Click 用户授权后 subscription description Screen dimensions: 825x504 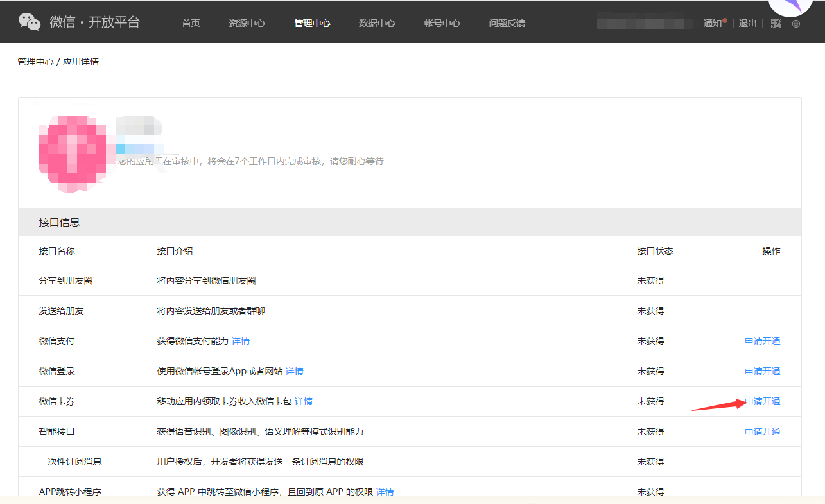tap(261, 462)
